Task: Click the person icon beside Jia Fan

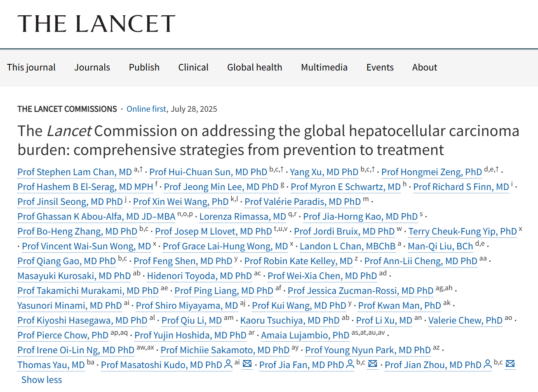Action: [x=350, y=364]
